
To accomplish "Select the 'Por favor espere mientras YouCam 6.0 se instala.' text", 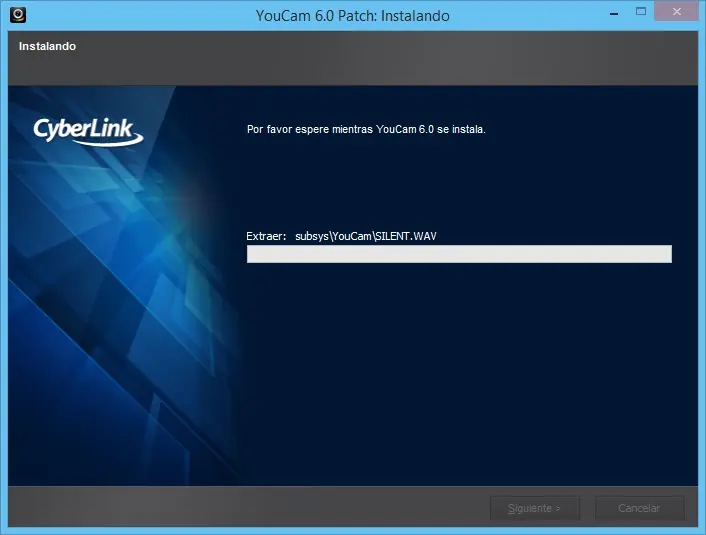I will point(366,130).
